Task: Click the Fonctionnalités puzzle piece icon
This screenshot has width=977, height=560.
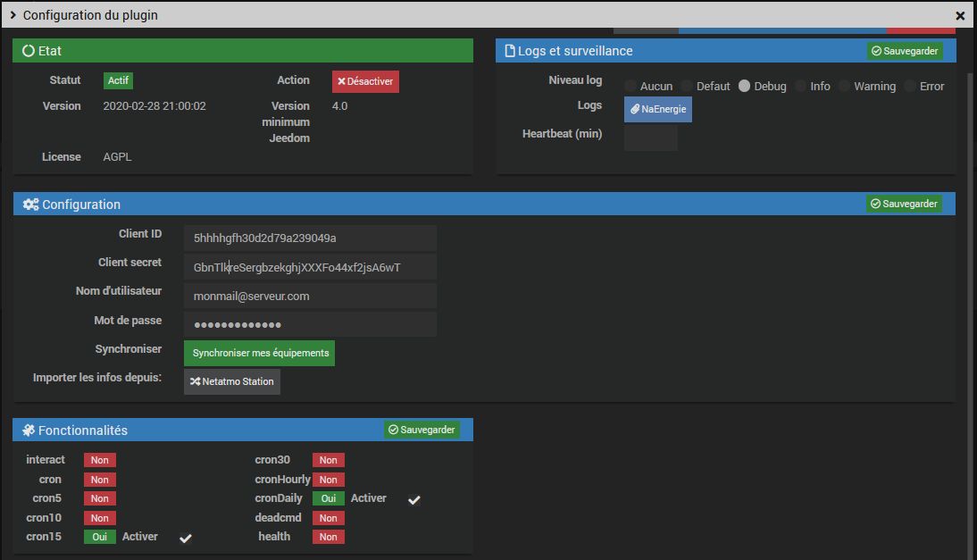Action: tap(29, 430)
